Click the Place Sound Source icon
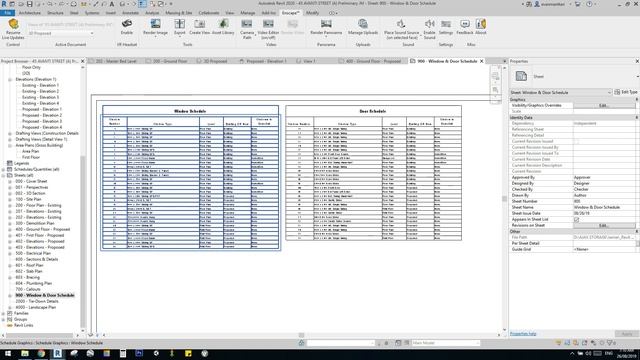 click(x=401, y=24)
